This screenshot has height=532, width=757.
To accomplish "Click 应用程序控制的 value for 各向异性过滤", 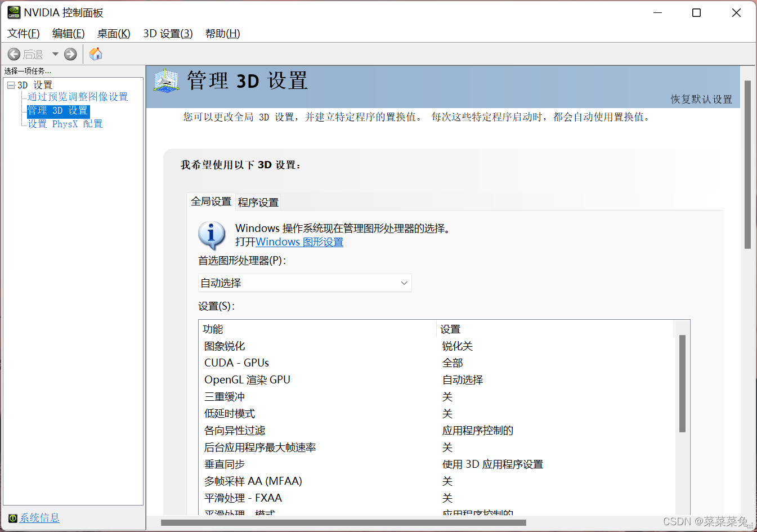I will click(x=478, y=431).
